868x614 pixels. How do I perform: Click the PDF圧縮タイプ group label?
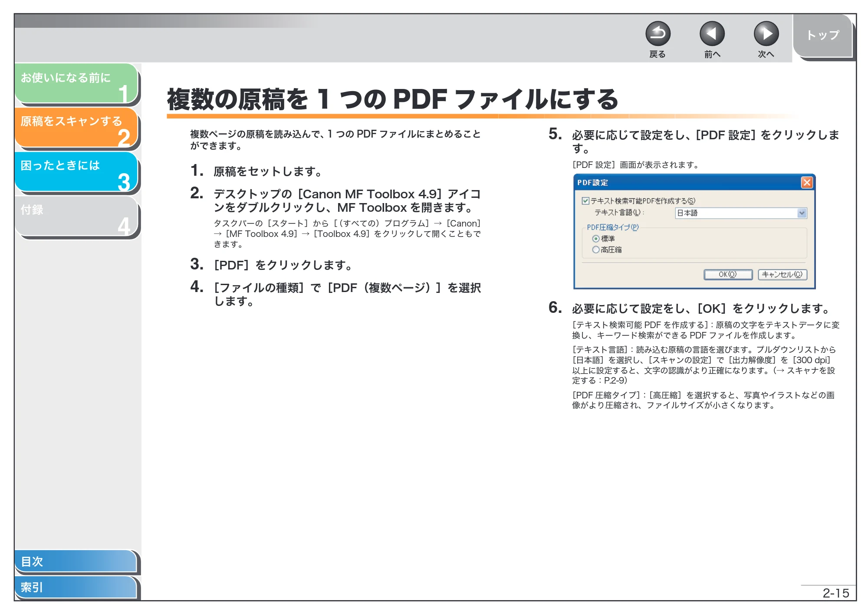click(612, 227)
